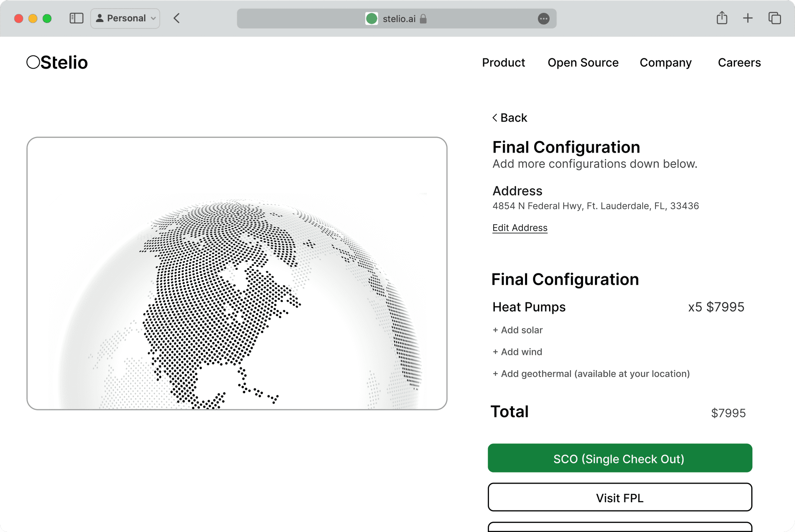Open the Personal profile dropdown
This screenshot has height=532, width=795.
[x=125, y=18]
